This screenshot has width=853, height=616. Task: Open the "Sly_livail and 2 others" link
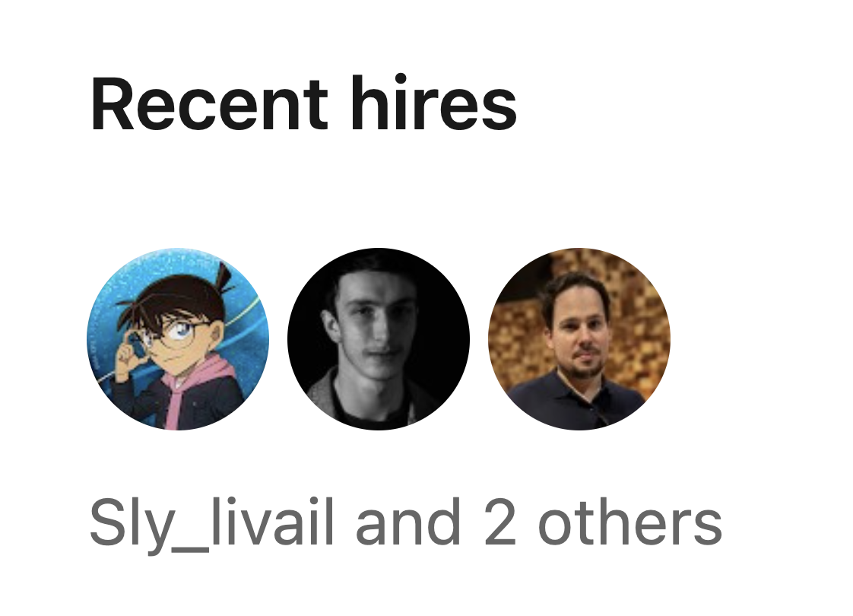[406, 522]
